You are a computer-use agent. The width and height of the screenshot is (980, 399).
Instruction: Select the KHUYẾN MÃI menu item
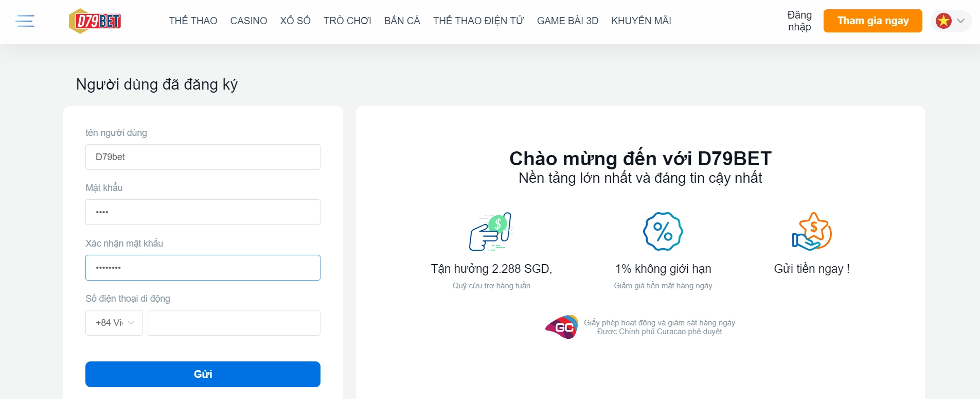(641, 21)
